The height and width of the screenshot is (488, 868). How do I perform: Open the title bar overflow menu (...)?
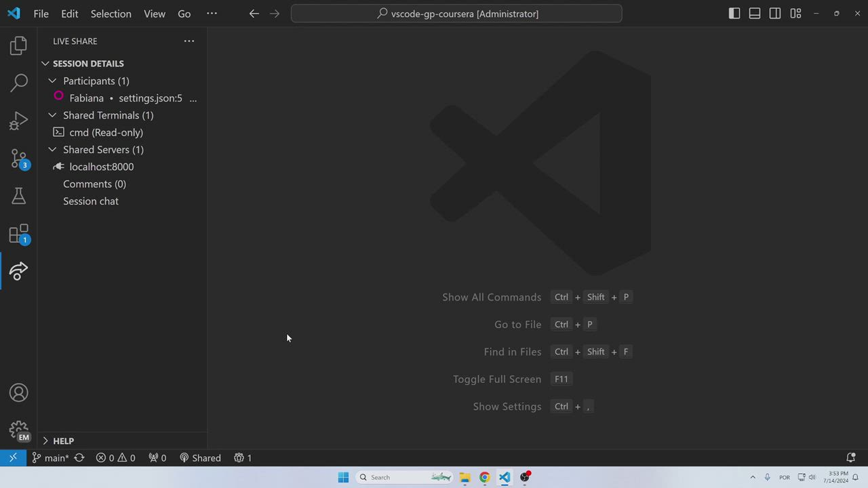tap(212, 14)
